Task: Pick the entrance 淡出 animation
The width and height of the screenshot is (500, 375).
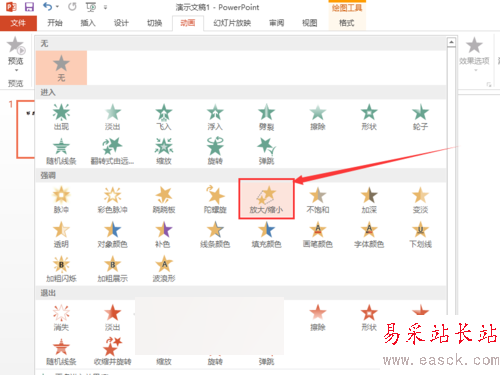Action: point(112,117)
